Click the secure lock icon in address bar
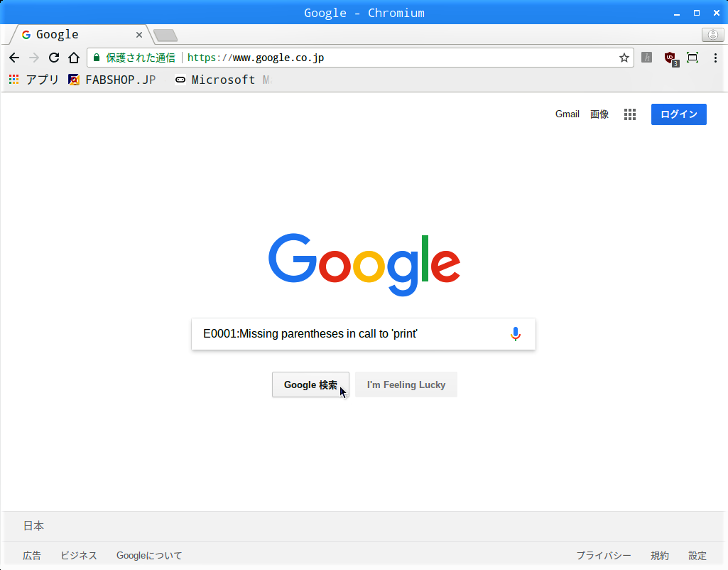The width and height of the screenshot is (728, 570). point(97,58)
